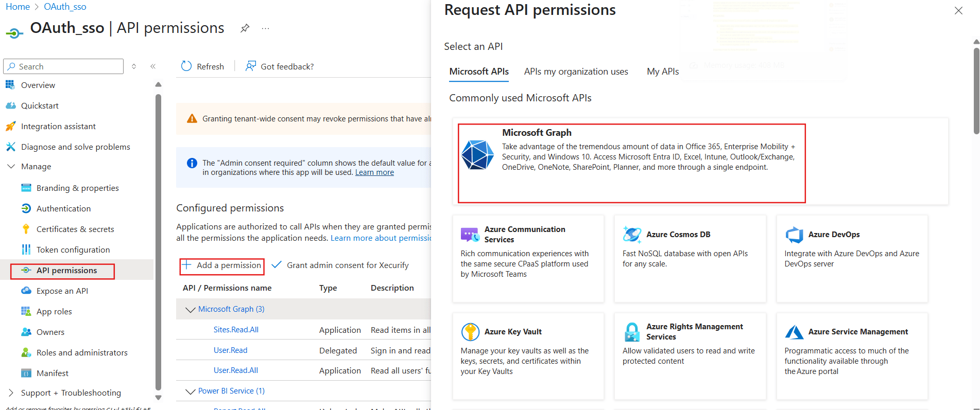Open the User.Read permission
This screenshot has width=980, height=410.
[230, 350]
